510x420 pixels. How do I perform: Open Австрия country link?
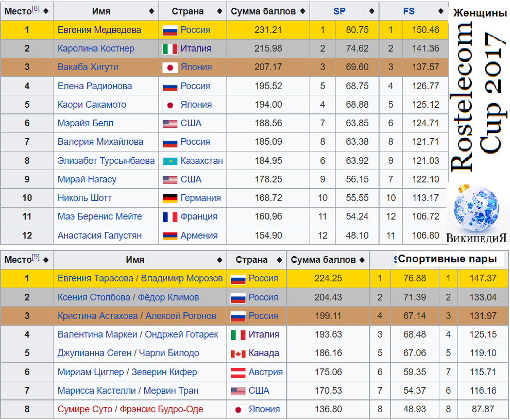266,372
